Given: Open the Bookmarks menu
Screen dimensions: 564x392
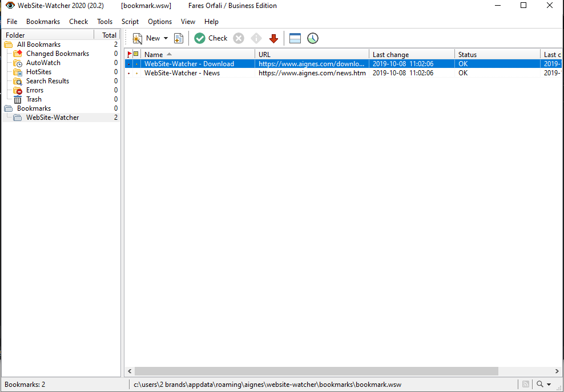Looking at the screenshot, I should [x=43, y=22].
